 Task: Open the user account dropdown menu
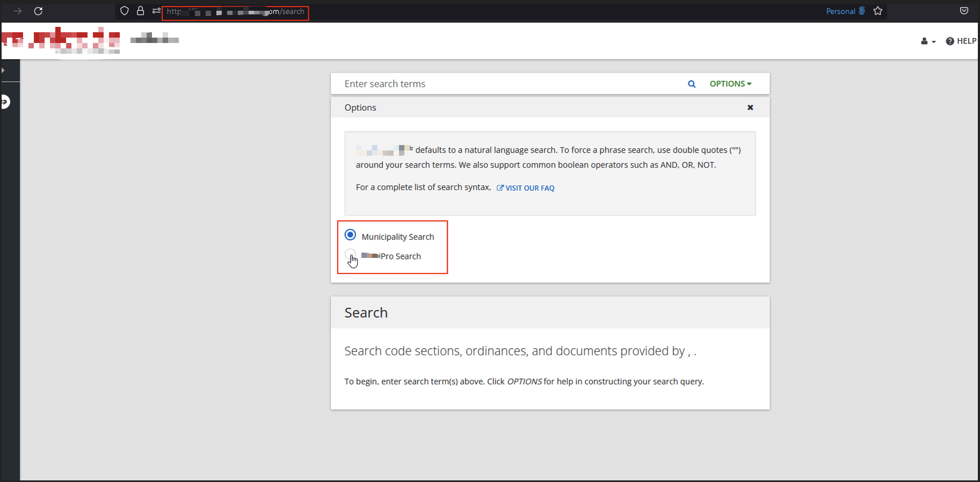coord(928,41)
